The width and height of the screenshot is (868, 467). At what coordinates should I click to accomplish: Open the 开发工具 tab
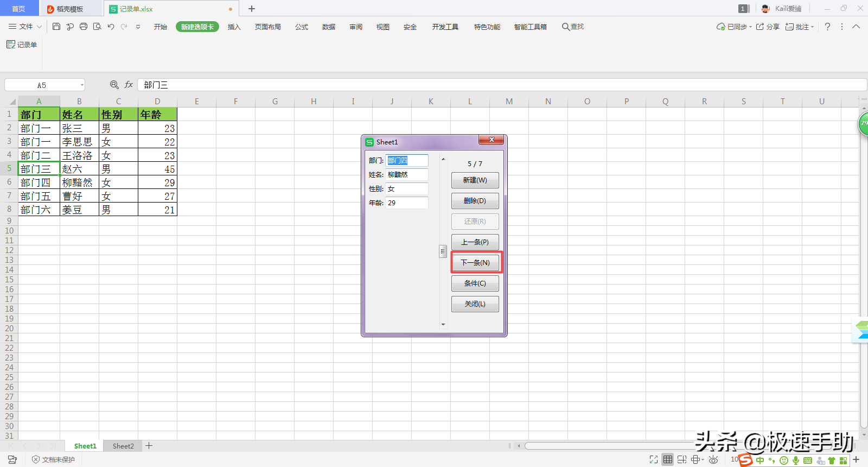coord(445,27)
